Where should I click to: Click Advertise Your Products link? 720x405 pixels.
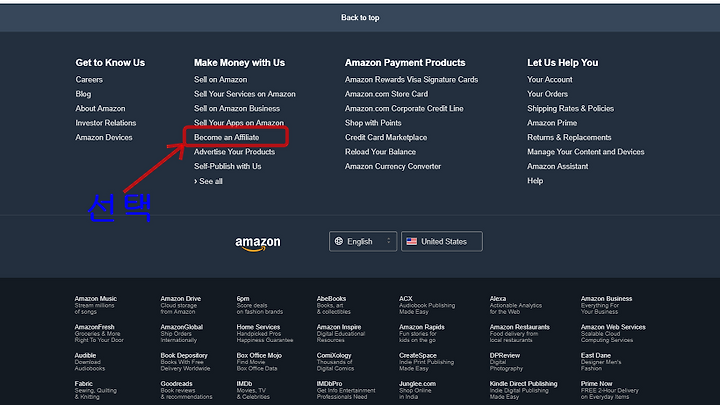pos(234,152)
